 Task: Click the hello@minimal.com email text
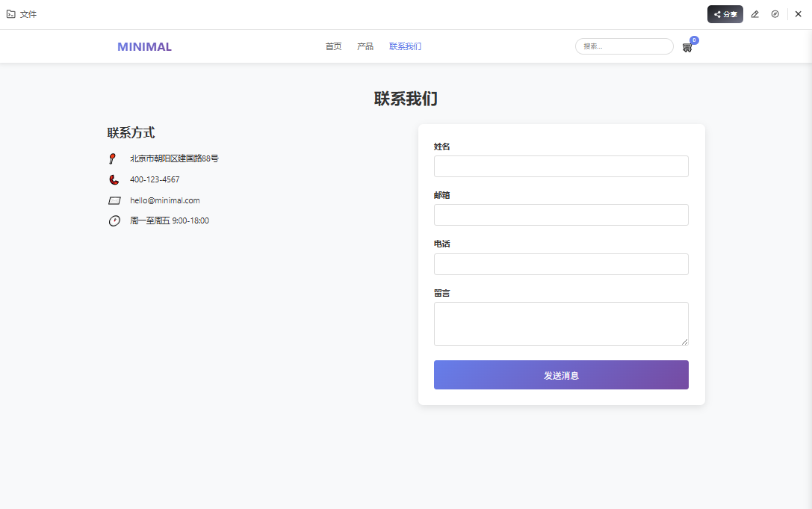tap(165, 200)
